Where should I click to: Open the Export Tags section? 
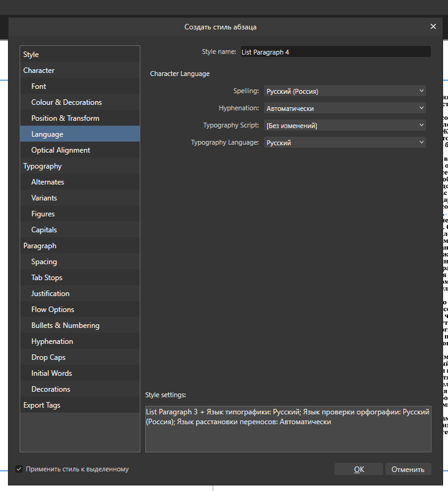[42, 405]
